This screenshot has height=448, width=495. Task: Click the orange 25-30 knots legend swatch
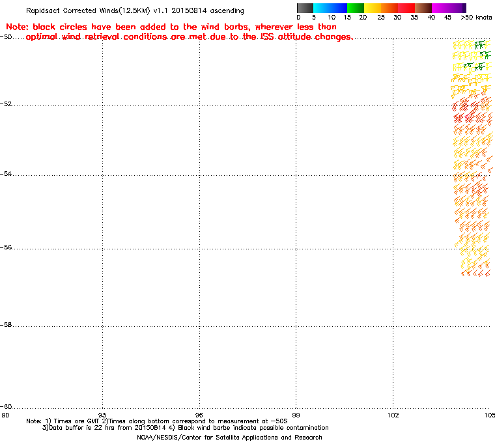point(389,8)
